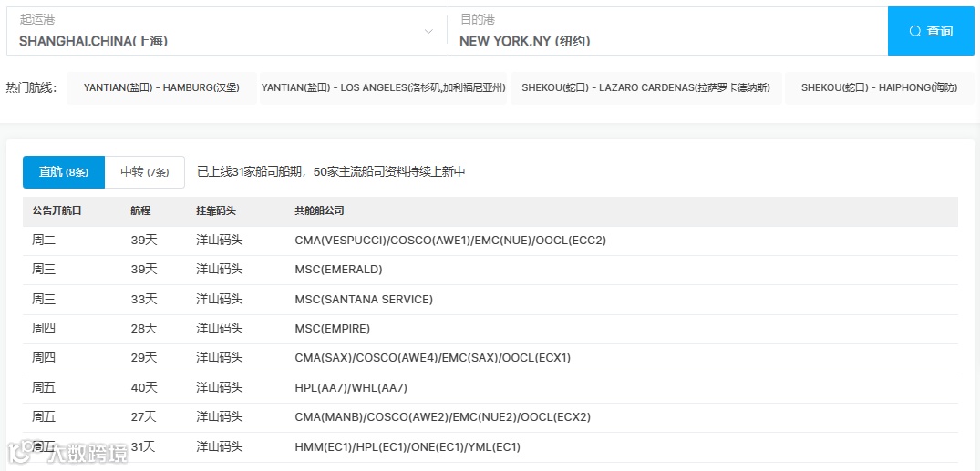Image resolution: width=980 pixels, height=471 pixels.
Task: Select SHEKOU - LAZARO CARDENAS hot route
Action: click(x=645, y=88)
